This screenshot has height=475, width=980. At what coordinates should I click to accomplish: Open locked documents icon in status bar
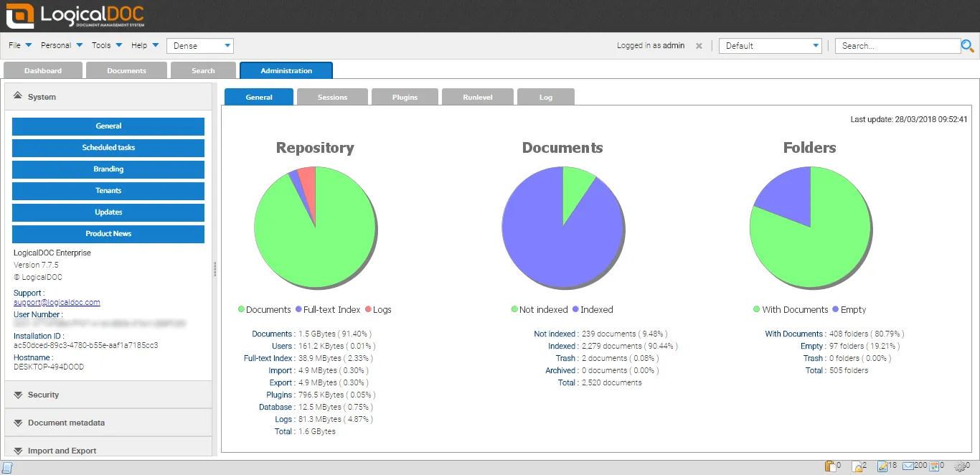(x=856, y=466)
